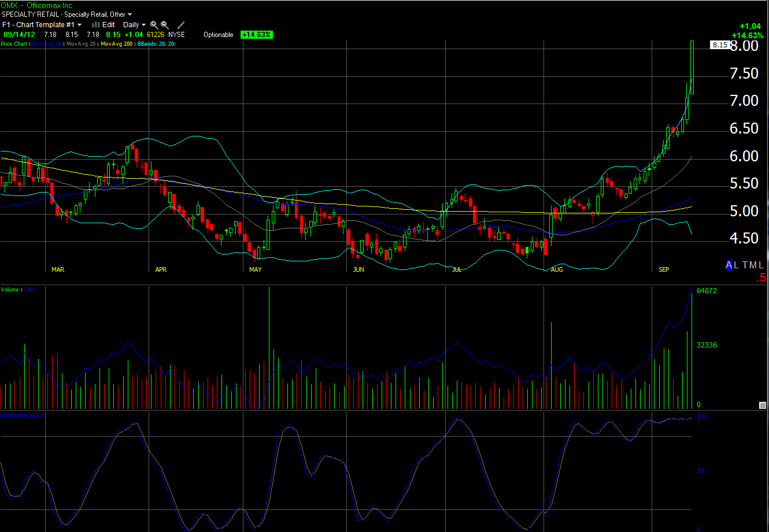Click the green +14.63% percent change box

[256, 35]
